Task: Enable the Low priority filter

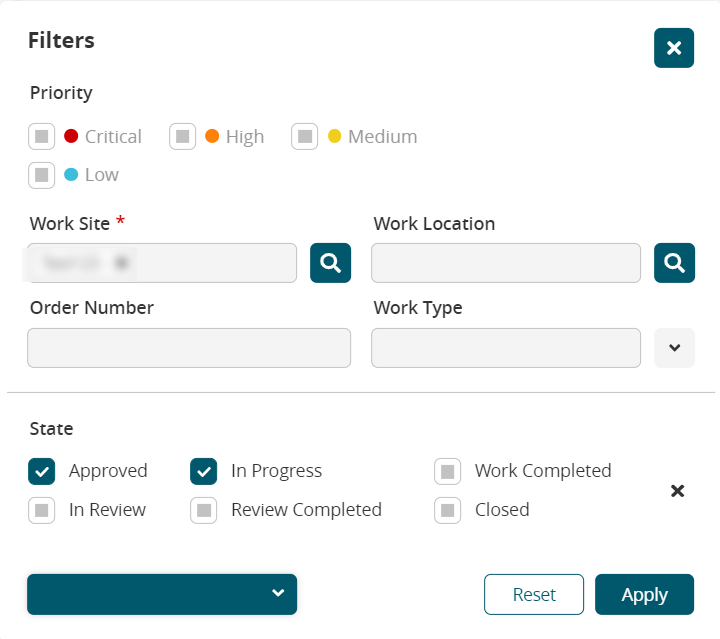Action: click(41, 174)
